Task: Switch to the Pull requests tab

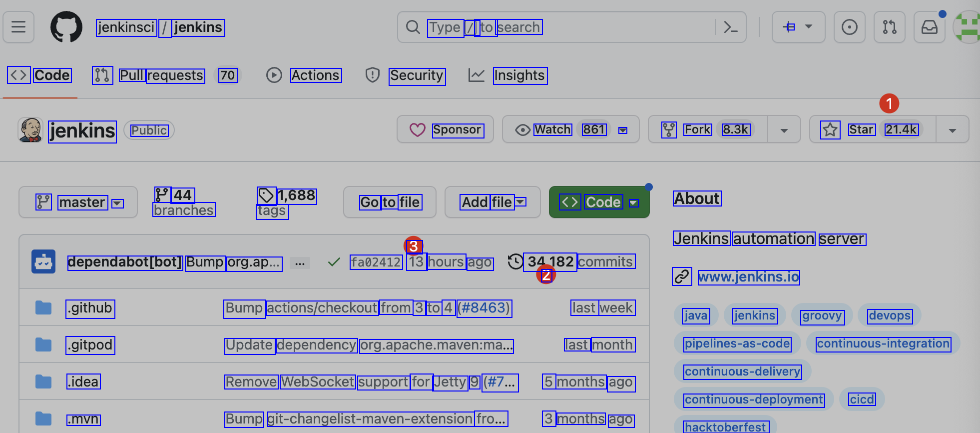Action: [x=161, y=75]
